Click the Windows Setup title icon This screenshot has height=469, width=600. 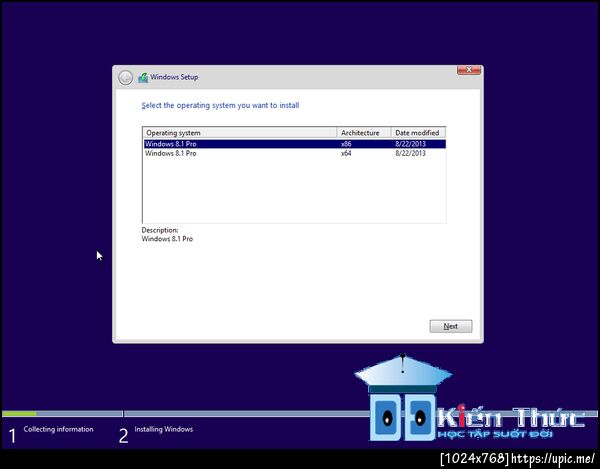tap(143, 78)
